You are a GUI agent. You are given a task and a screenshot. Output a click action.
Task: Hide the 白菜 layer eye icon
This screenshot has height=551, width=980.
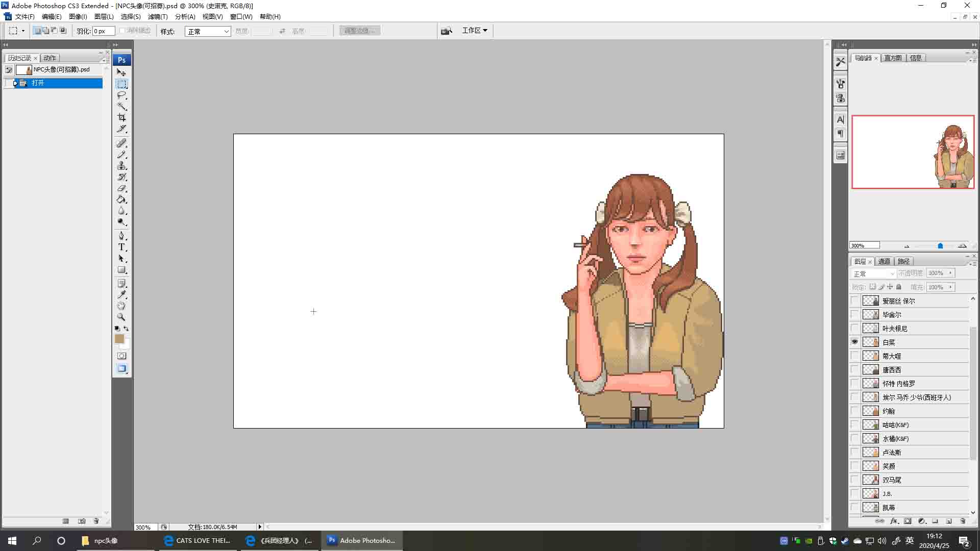(x=854, y=342)
